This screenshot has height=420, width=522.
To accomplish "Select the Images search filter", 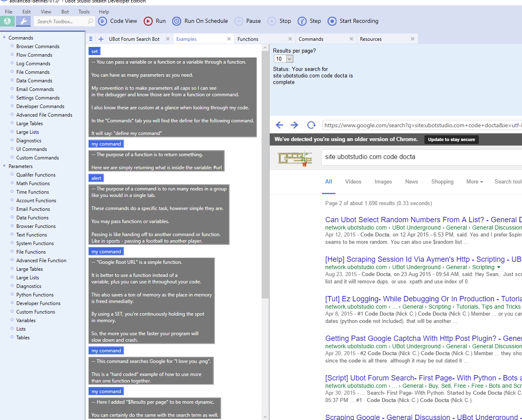I will 383,182.
